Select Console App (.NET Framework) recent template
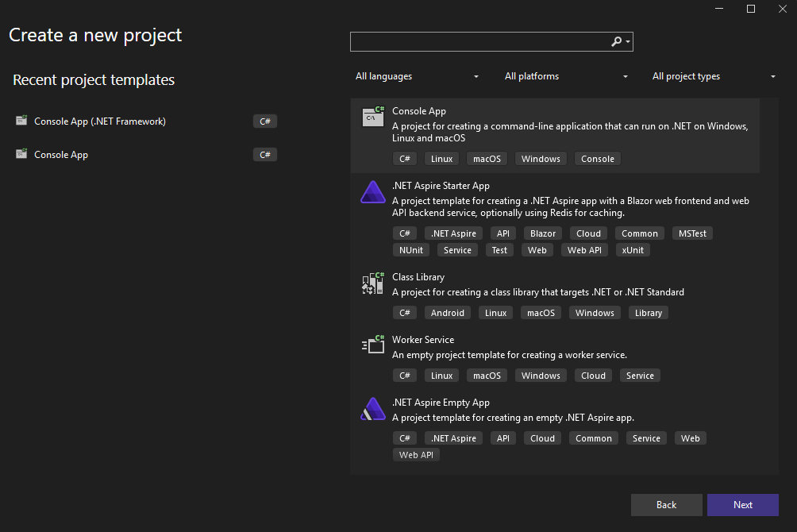The image size is (797, 532). coord(100,121)
